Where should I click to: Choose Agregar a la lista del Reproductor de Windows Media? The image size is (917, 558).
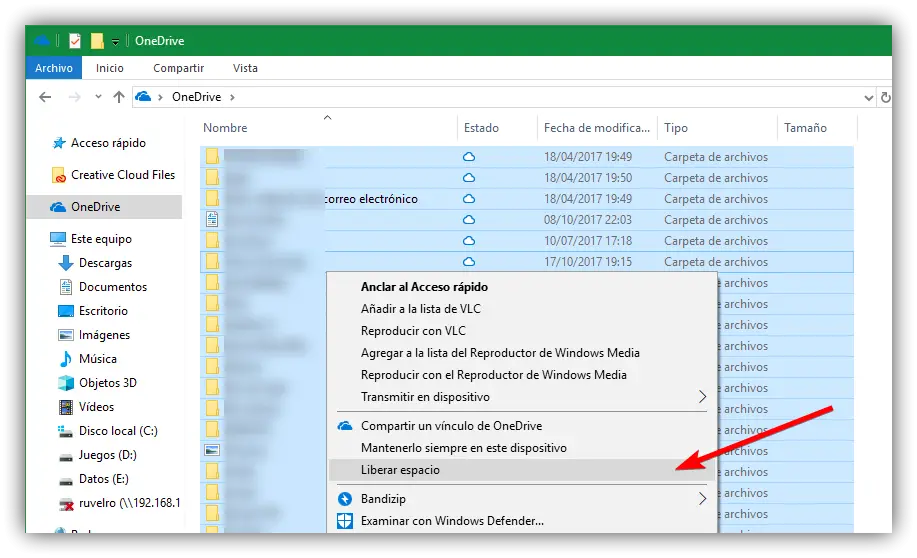coord(522,353)
